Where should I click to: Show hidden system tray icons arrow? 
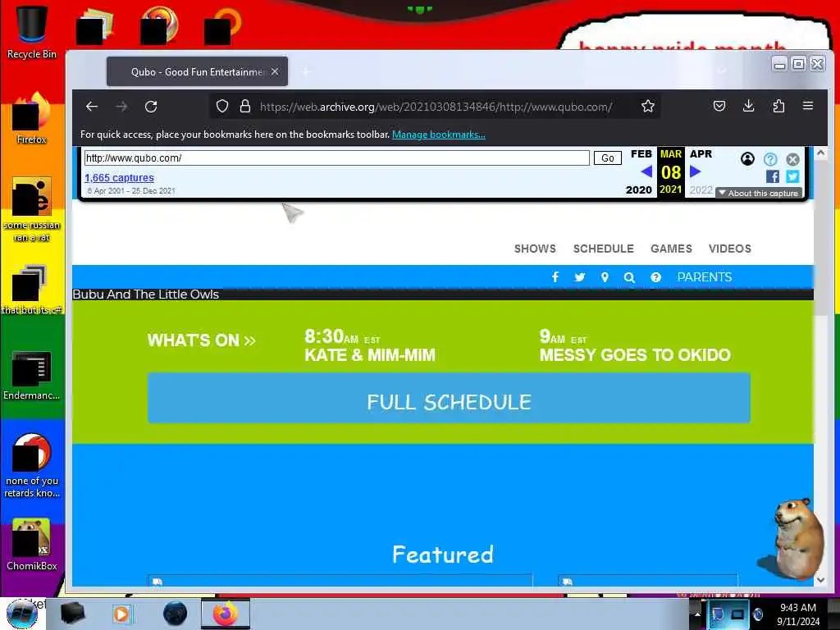[x=697, y=614]
